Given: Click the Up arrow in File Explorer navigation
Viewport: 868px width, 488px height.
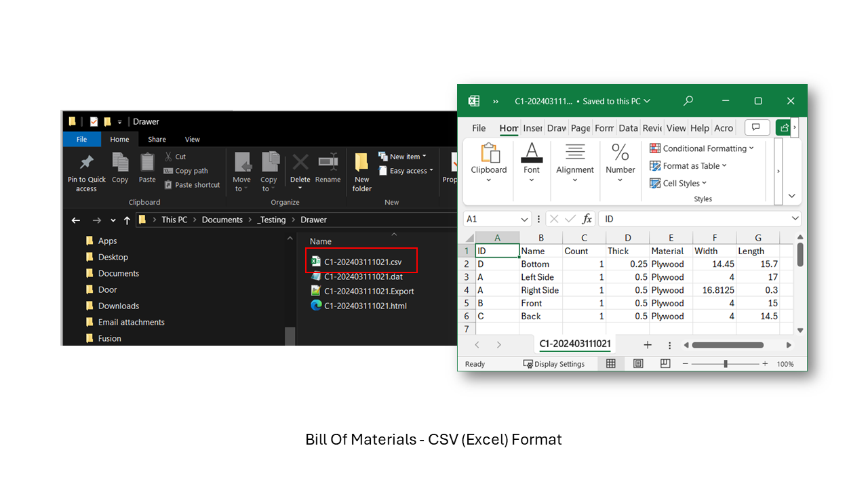Looking at the screenshot, I should pos(127,220).
